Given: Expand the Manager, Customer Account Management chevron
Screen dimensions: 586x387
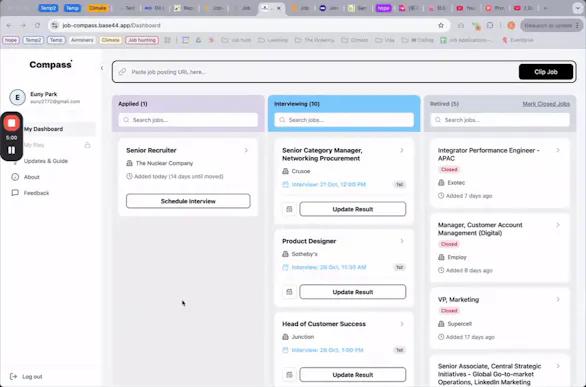Looking at the screenshot, I should pos(558,225).
